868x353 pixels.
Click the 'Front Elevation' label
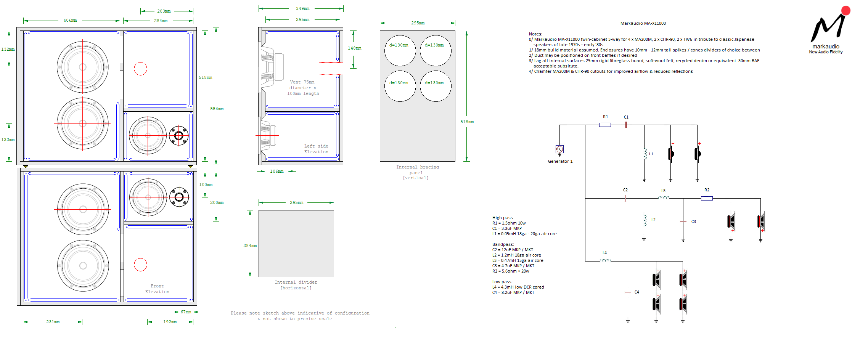[157, 289]
